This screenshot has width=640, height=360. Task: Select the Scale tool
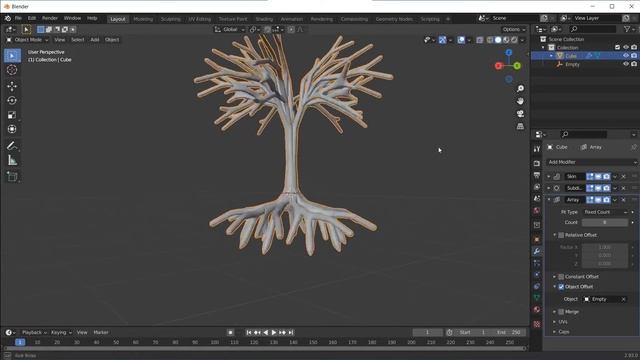pos(12,115)
